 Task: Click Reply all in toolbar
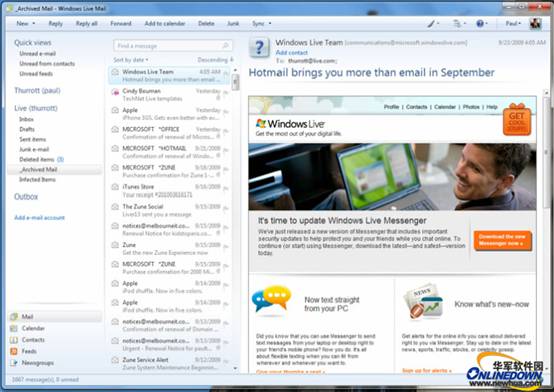pos(87,24)
